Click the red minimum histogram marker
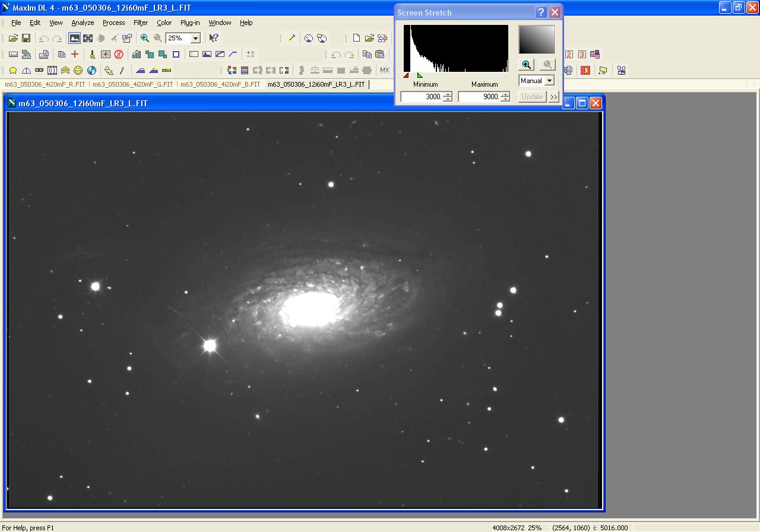Image resolution: width=760 pixels, height=532 pixels. (406, 75)
